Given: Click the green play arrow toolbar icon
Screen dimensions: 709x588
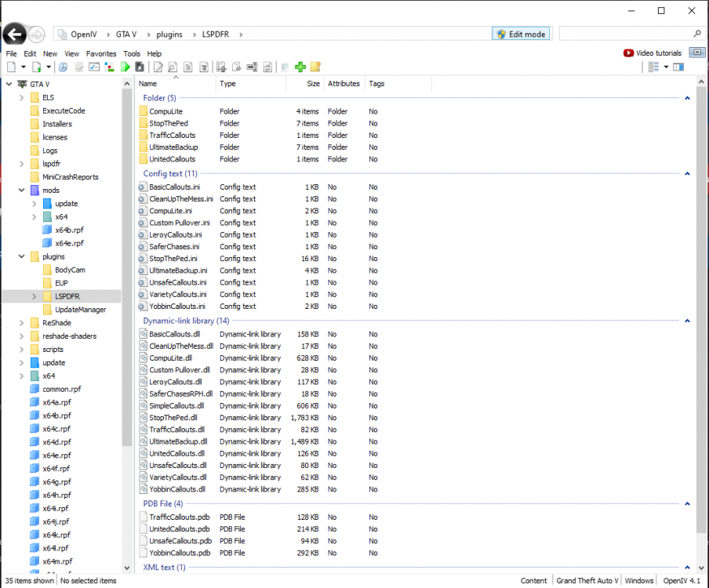Looking at the screenshot, I should click(x=125, y=67).
